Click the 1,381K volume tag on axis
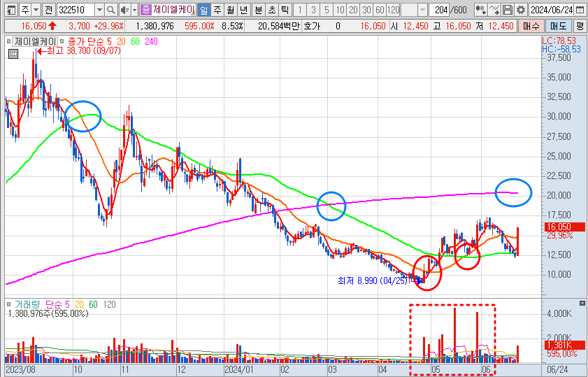 tap(565, 345)
